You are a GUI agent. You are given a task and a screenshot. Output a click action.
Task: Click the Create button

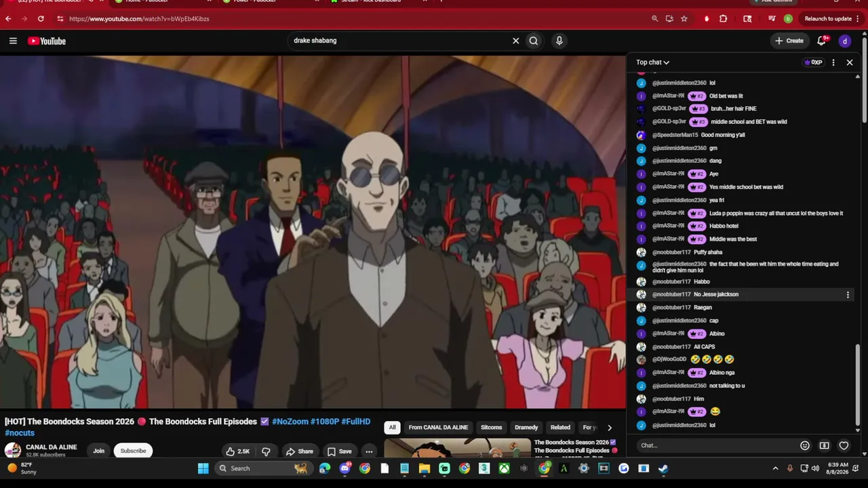point(790,41)
